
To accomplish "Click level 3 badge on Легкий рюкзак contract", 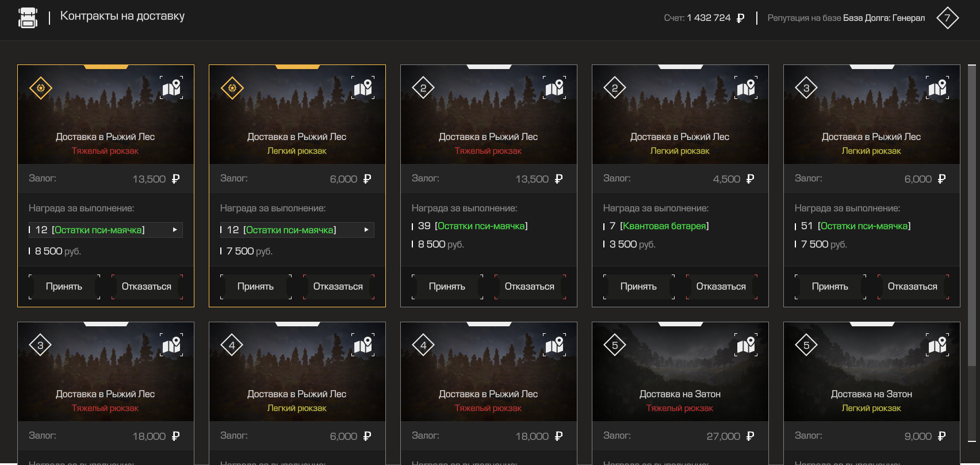I will click(x=806, y=88).
